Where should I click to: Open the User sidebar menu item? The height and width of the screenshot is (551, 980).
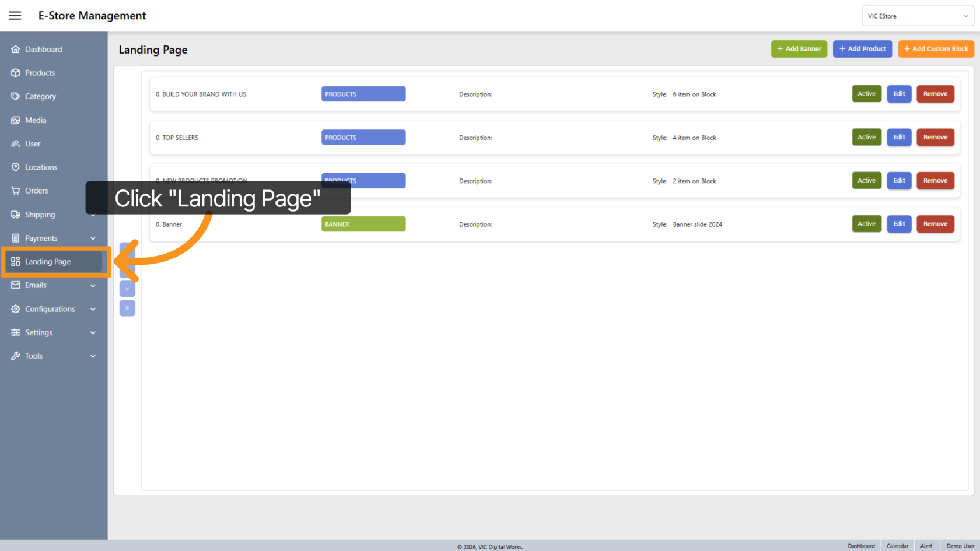[x=33, y=144]
